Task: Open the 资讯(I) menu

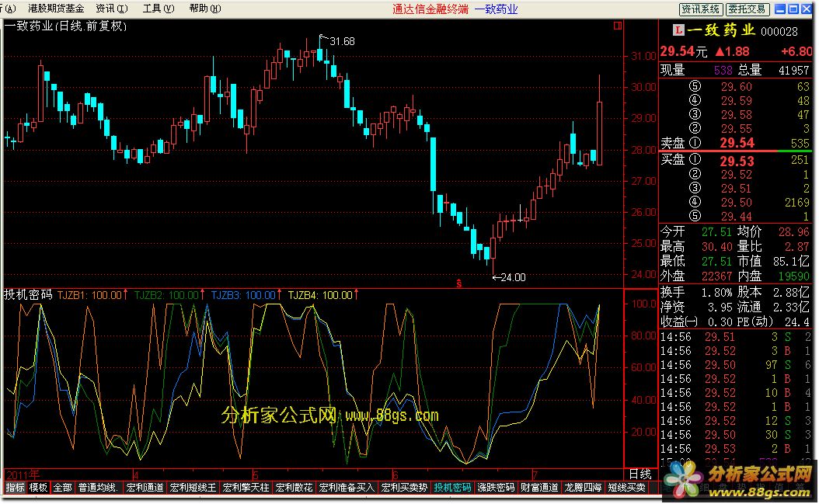Action: click(112, 9)
